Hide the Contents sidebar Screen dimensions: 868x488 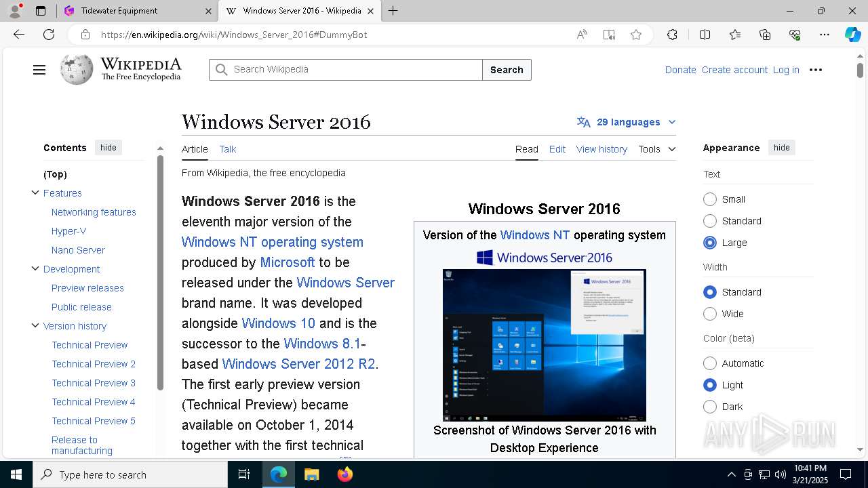(x=108, y=148)
